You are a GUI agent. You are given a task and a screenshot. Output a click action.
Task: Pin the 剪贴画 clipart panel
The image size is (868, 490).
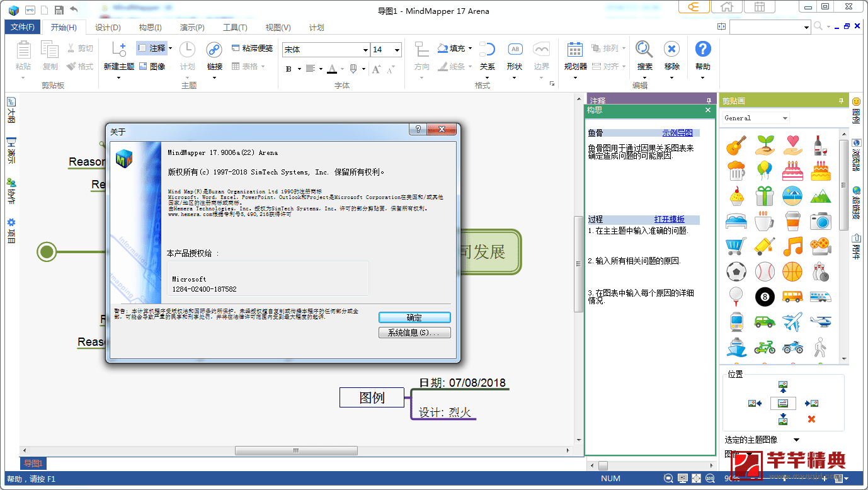pos(841,101)
